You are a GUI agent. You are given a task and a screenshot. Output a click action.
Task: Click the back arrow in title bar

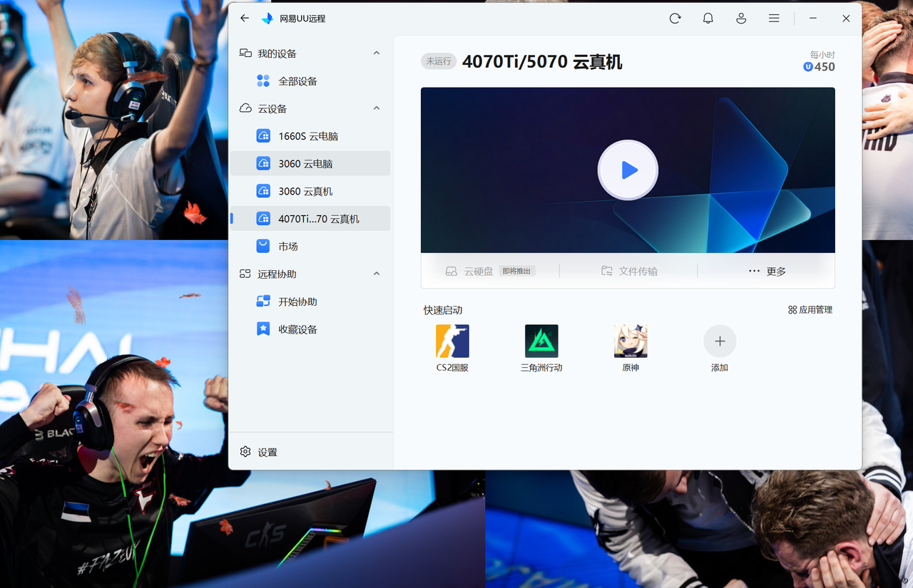click(x=245, y=19)
